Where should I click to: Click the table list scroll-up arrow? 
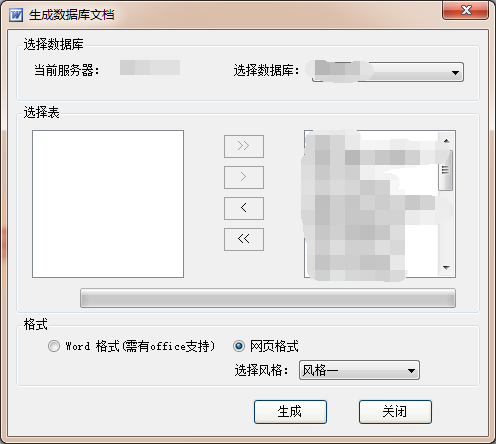[x=447, y=141]
